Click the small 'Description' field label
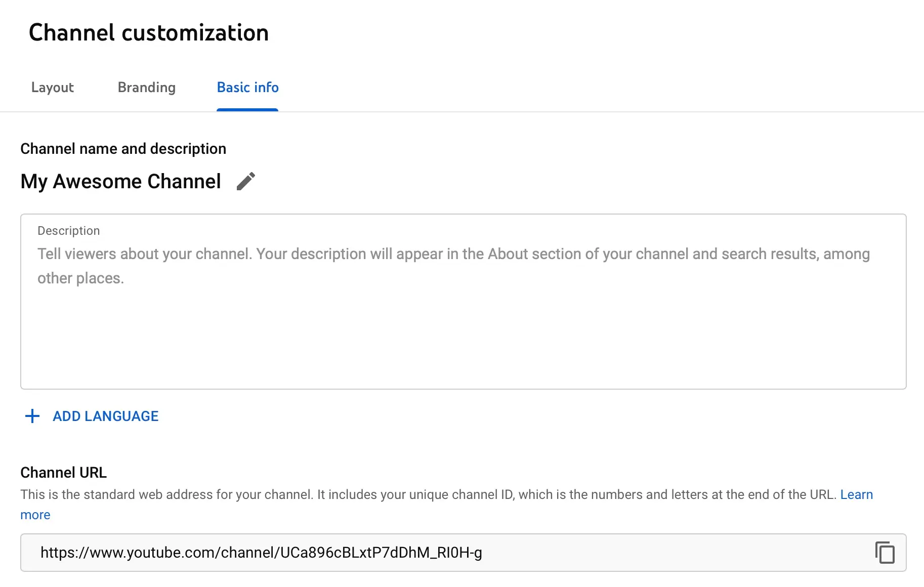This screenshot has width=924, height=587. click(69, 231)
